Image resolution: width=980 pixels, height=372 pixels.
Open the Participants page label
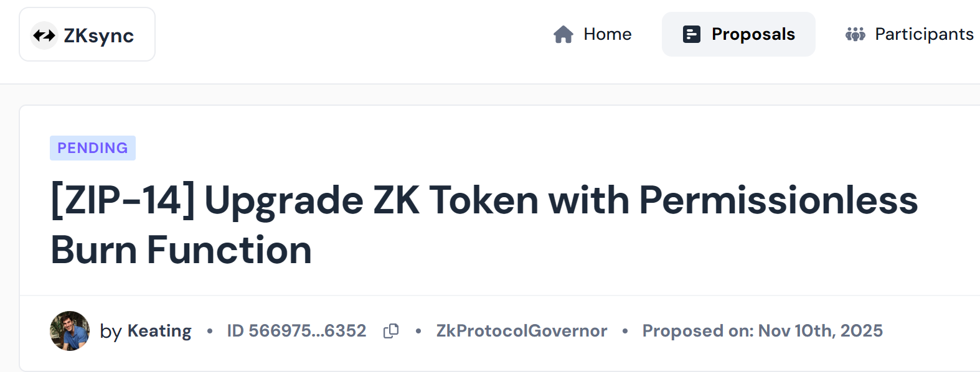point(924,34)
